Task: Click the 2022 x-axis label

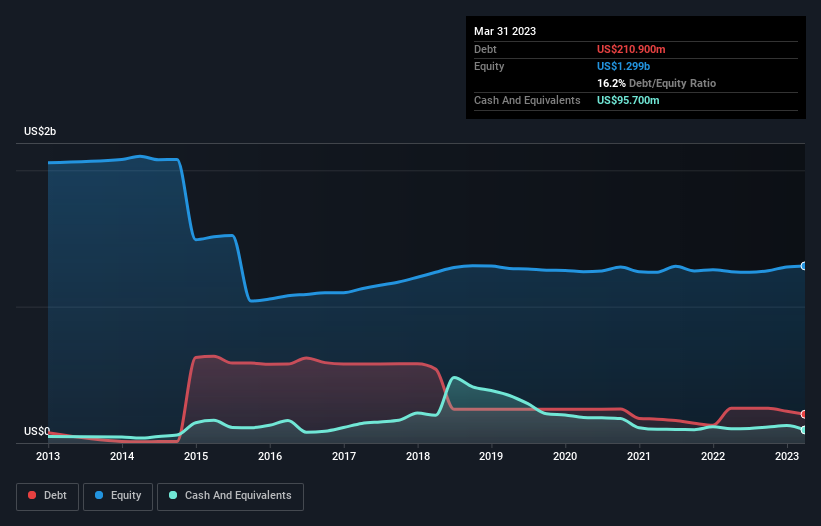Action: click(713, 456)
